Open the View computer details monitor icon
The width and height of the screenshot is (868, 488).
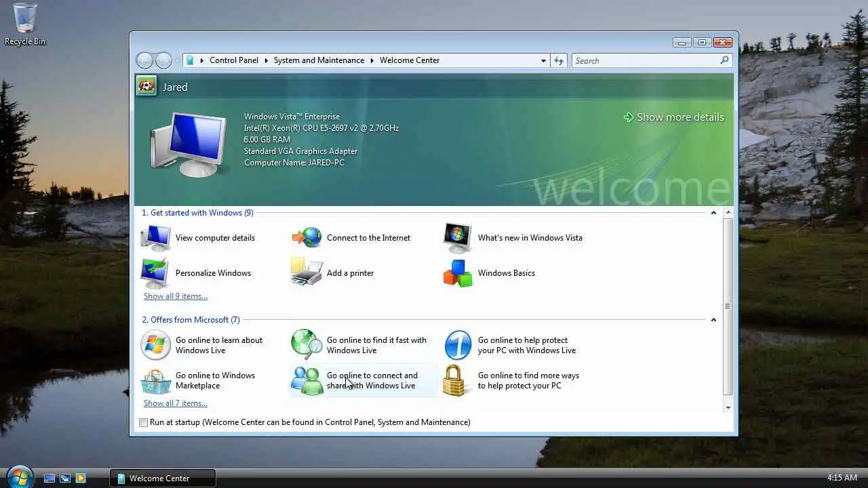[156, 238]
